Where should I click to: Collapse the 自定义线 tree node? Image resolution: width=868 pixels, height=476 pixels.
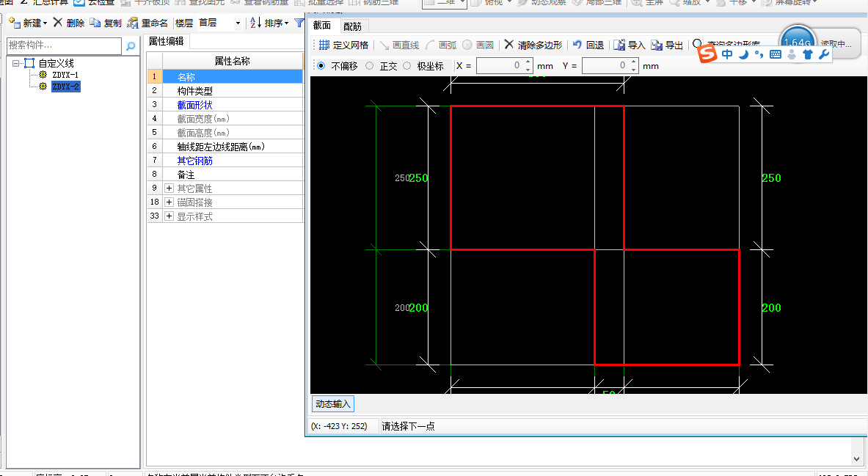[16, 63]
